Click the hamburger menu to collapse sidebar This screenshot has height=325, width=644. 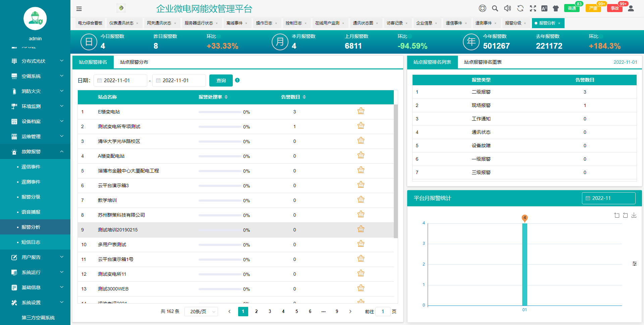coord(79,9)
